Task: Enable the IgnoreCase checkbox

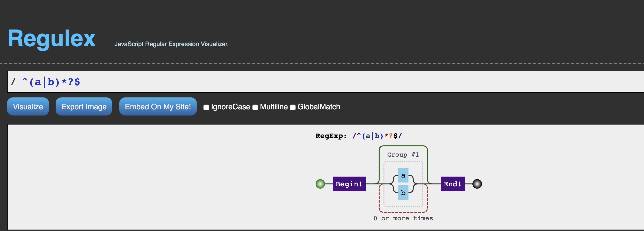Action: coord(206,107)
